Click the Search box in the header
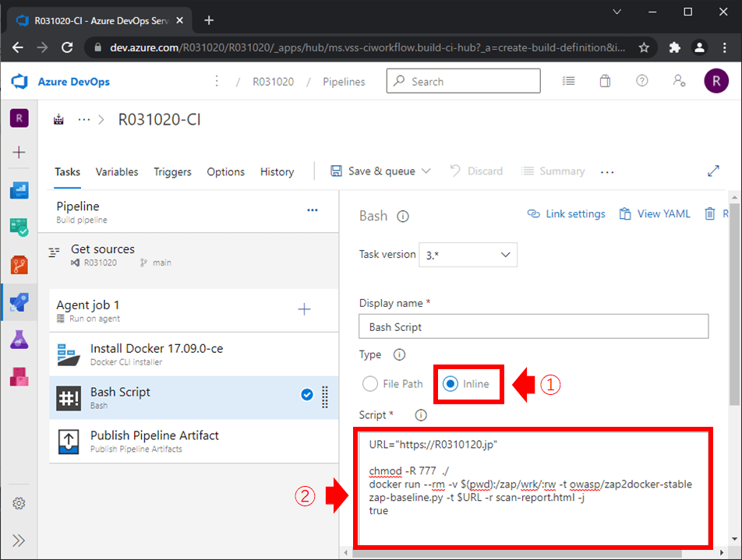This screenshot has height=560, width=742. point(463,81)
